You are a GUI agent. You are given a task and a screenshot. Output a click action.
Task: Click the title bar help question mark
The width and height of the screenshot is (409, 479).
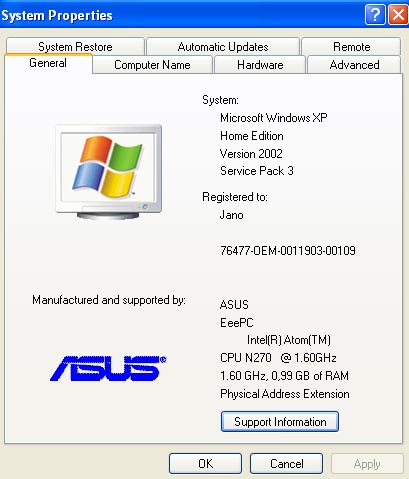coord(375,15)
